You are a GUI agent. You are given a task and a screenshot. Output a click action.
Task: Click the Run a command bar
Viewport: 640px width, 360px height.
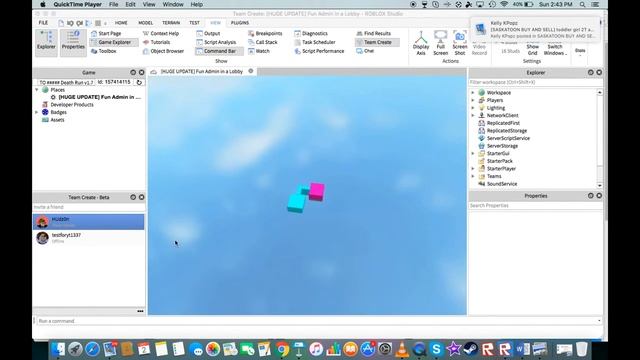[318, 321]
